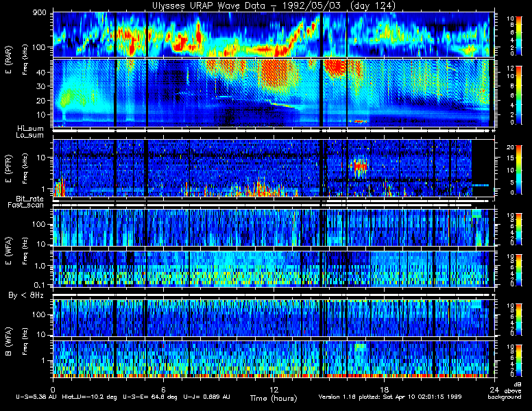Click the '(day 124)' label in the title

coord(372,6)
